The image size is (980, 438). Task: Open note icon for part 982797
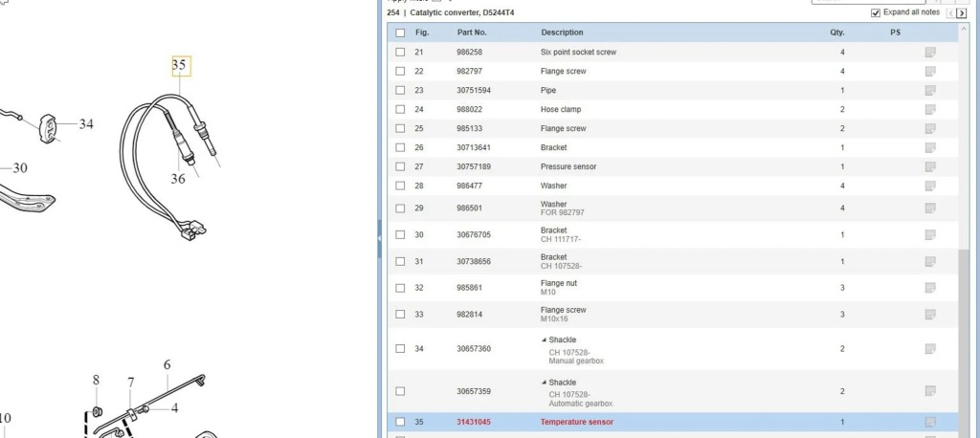(930, 71)
